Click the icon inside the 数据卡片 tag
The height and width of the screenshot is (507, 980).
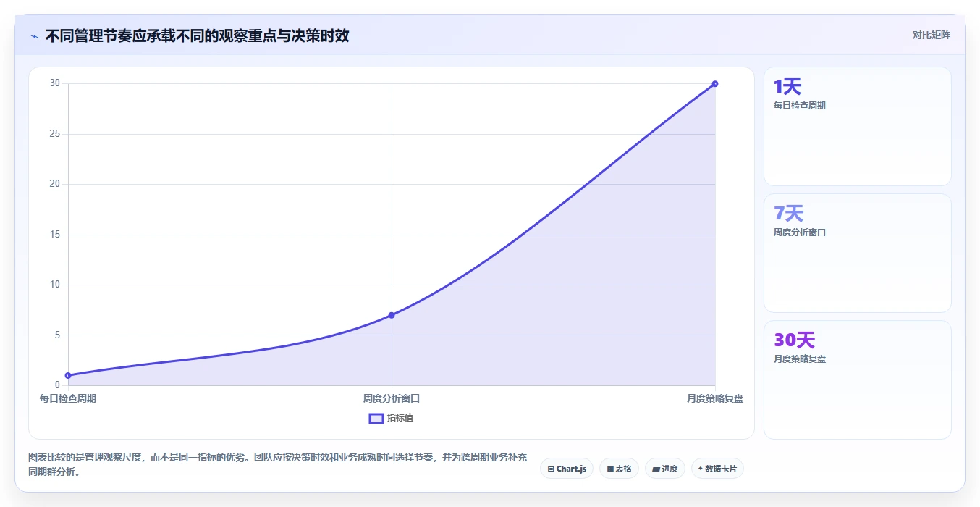[x=701, y=469]
